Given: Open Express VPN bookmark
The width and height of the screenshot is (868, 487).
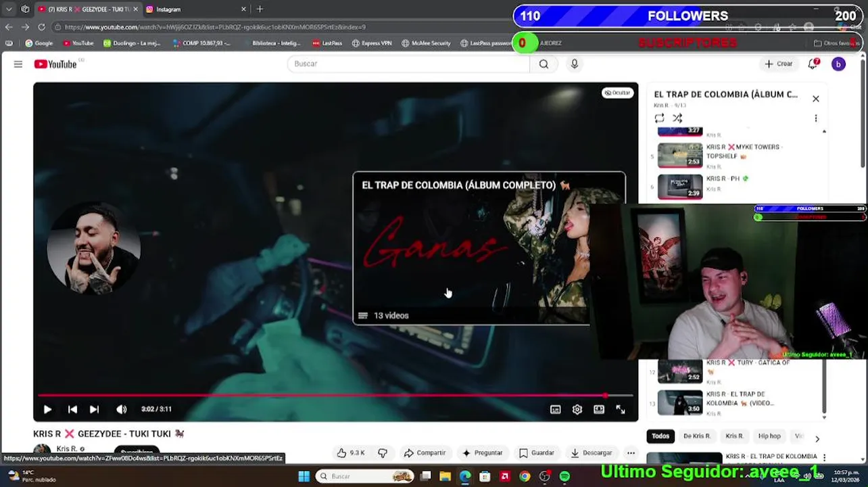Looking at the screenshot, I should 372,43.
